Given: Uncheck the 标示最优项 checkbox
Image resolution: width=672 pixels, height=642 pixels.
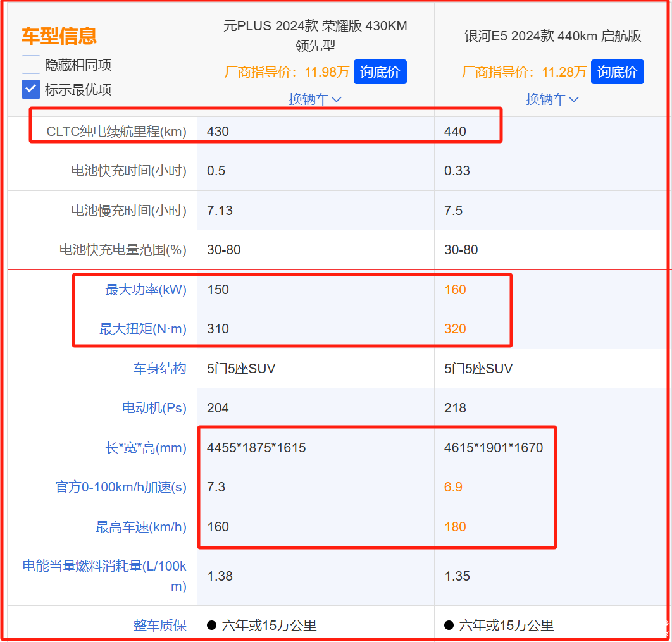Looking at the screenshot, I should (x=31, y=89).
